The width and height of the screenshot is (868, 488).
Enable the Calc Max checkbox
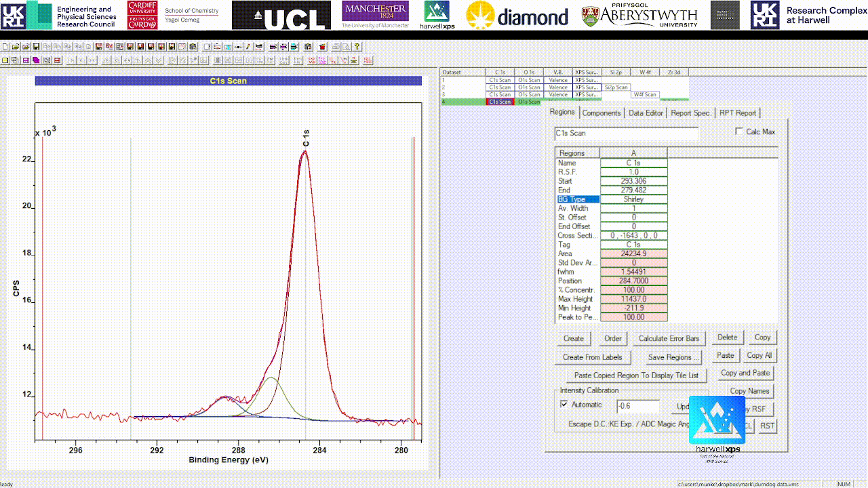click(x=740, y=131)
